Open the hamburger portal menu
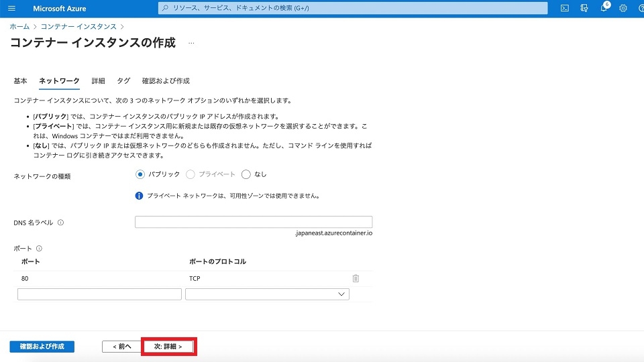The width and height of the screenshot is (644, 362). tap(11, 8)
